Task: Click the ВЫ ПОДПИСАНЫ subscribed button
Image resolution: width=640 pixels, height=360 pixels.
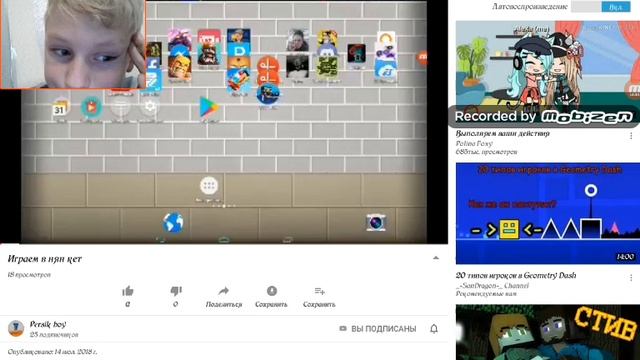Action: [x=378, y=329]
